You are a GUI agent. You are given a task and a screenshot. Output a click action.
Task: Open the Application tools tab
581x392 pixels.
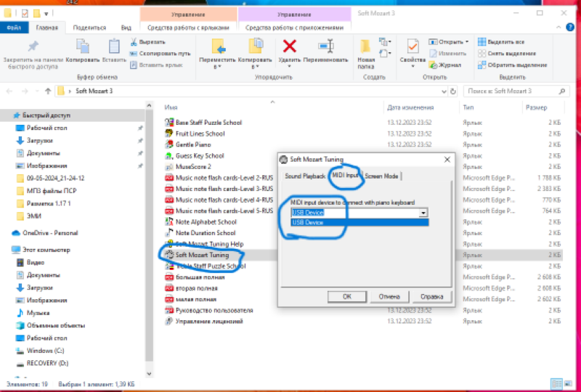tap(294, 28)
